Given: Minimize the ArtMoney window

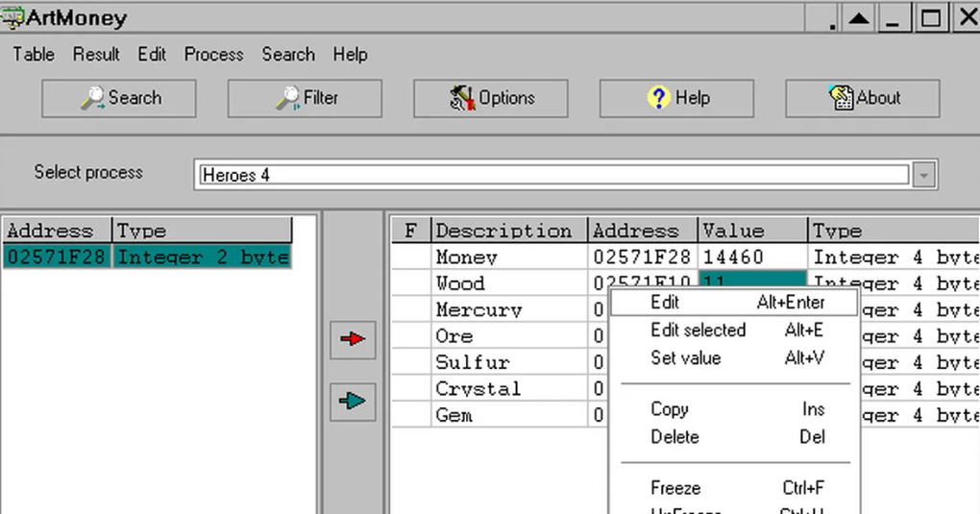Looking at the screenshot, I should [894, 17].
